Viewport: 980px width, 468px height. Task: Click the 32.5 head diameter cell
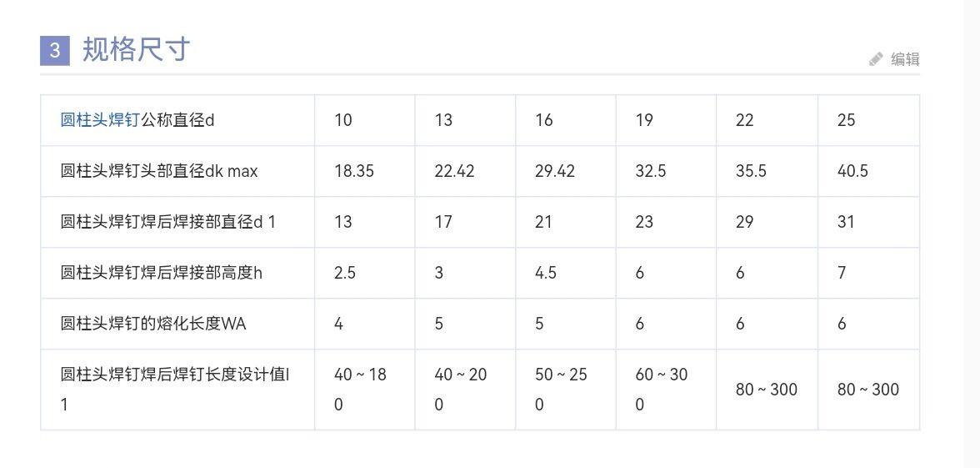(x=652, y=171)
